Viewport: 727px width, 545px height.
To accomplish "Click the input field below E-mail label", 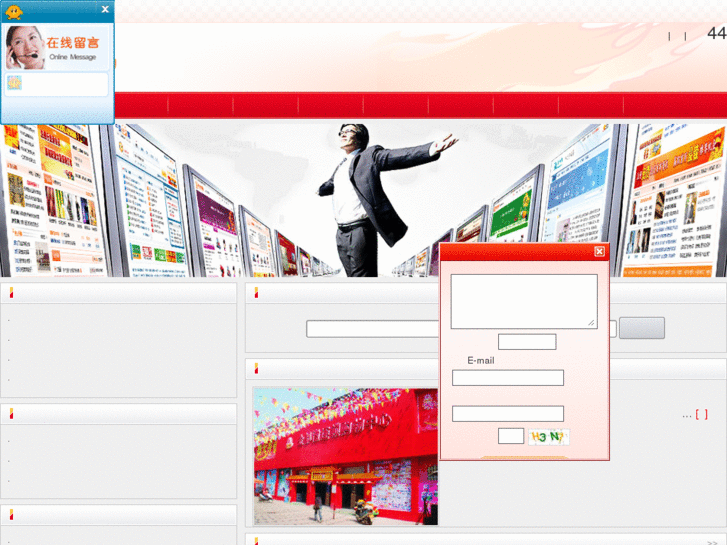I will [x=508, y=378].
